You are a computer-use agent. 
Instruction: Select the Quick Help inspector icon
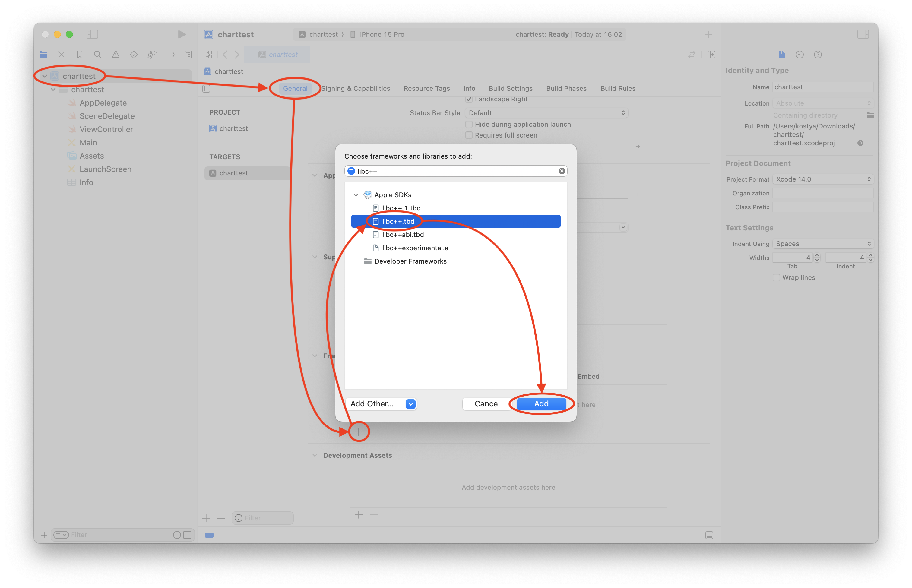tap(818, 55)
